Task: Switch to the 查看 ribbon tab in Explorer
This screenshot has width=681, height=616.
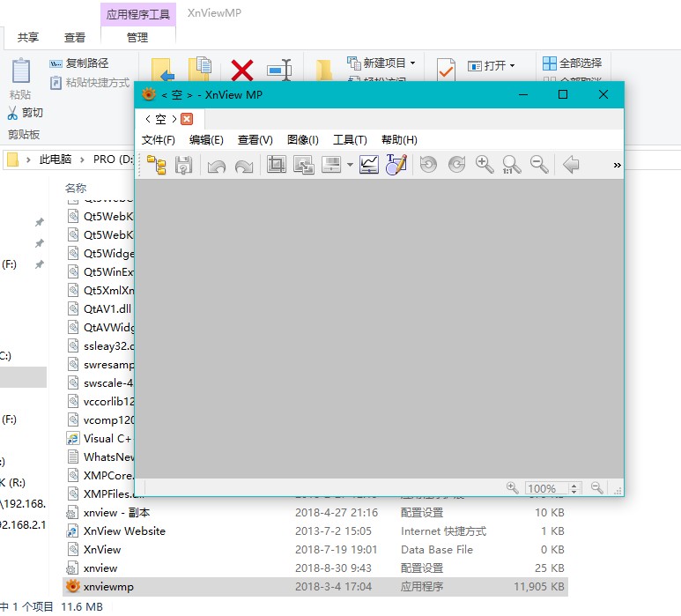Action: point(75,37)
